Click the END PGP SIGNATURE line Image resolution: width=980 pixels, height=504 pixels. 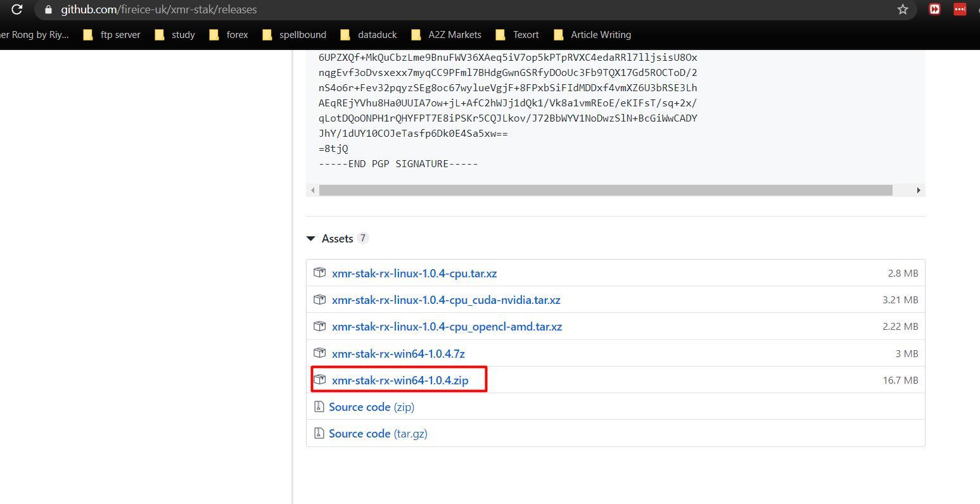coord(398,164)
